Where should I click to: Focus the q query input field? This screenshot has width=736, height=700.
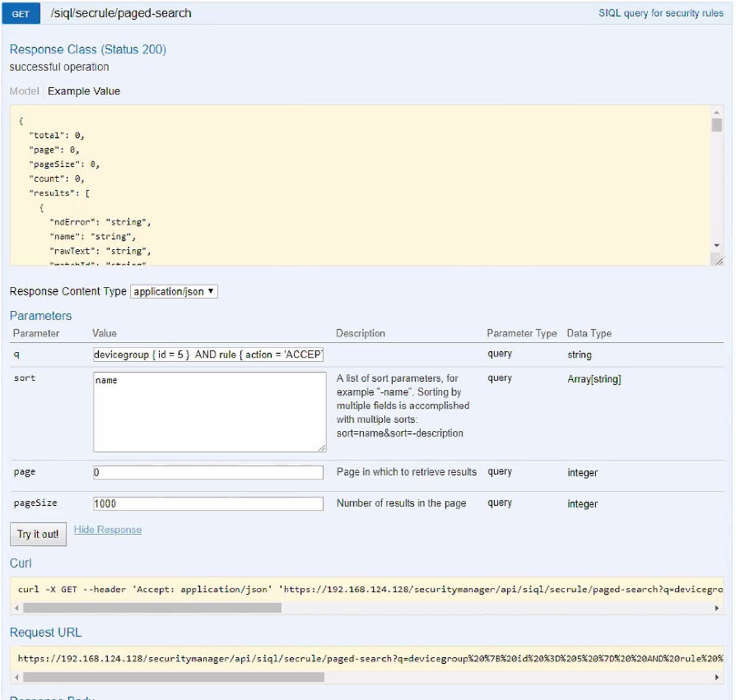[x=208, y=354]
